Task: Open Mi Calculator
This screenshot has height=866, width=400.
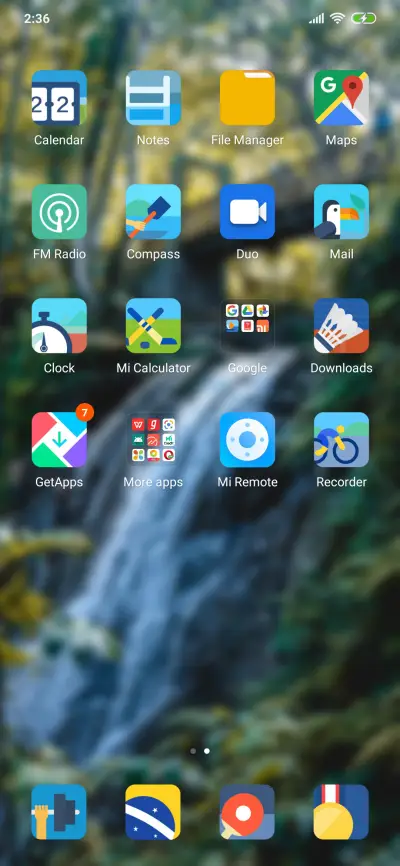Action: coord(153,326)
